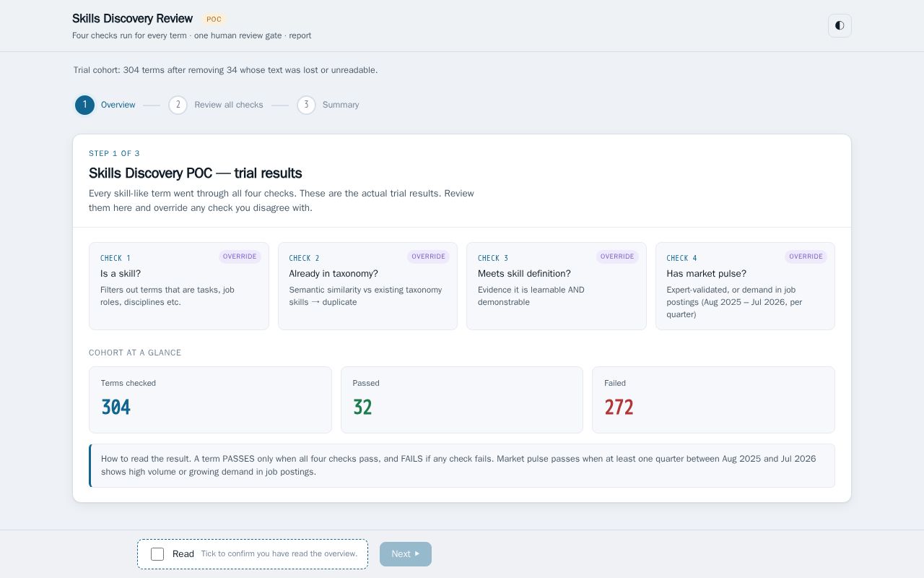Click OVERRIDE badge on Check 4 card
The width and height of the screenshot is (924, 578).
pyautogui.click(x=806, y=256)
